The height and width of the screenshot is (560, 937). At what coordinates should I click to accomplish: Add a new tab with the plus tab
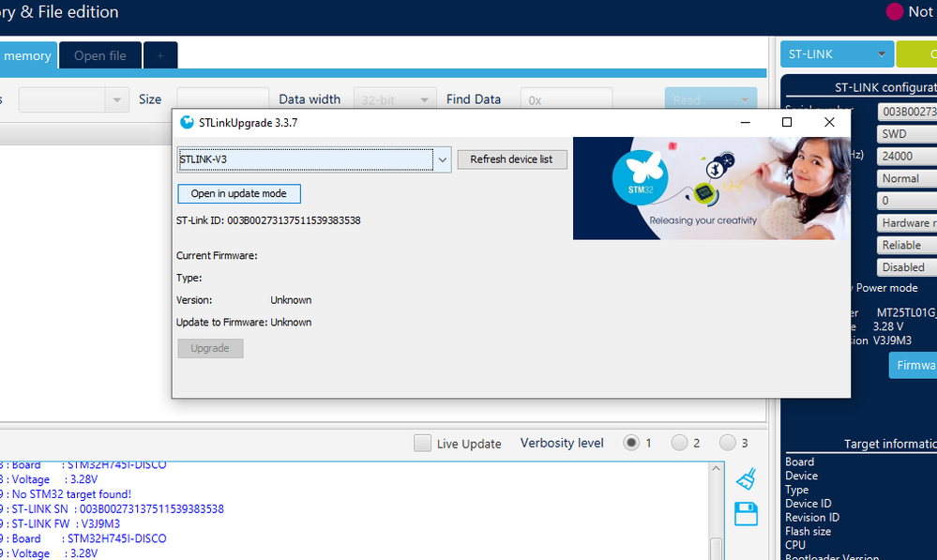click(160, 55)
